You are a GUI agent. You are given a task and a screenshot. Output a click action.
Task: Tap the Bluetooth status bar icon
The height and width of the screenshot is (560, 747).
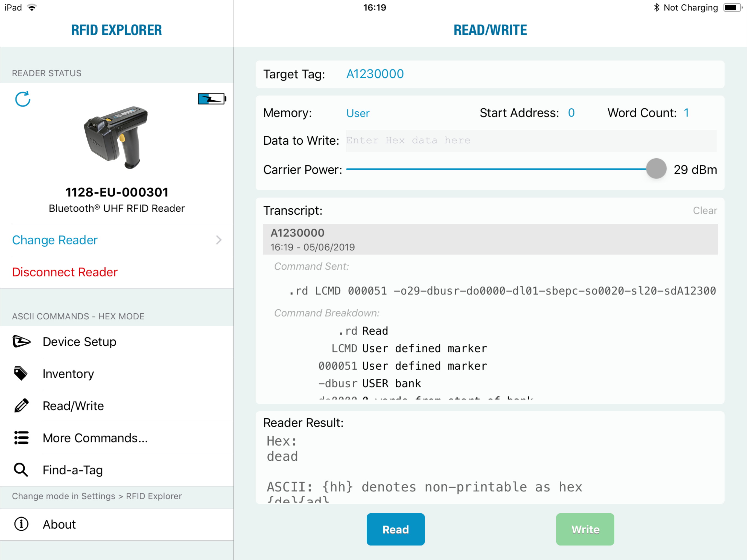coord(656,7)
